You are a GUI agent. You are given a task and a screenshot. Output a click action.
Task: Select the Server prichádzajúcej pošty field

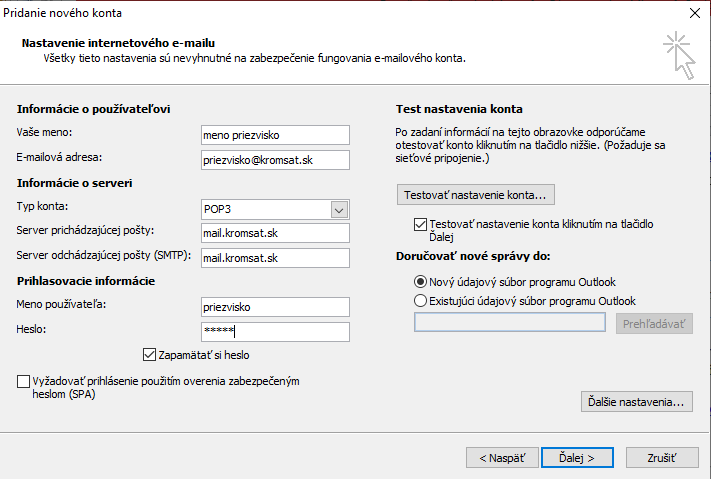[275, 233]
